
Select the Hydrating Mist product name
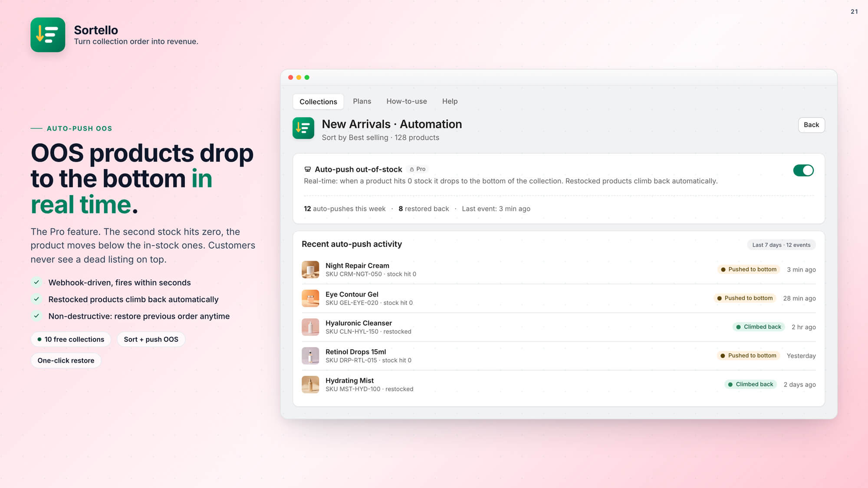pyautogui.click(x=349, y=380)
